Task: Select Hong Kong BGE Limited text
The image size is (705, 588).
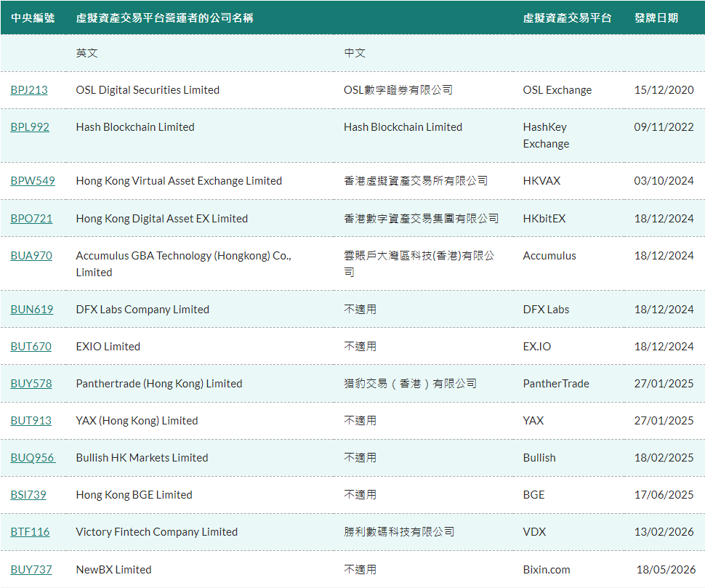Action: (134, 495)
